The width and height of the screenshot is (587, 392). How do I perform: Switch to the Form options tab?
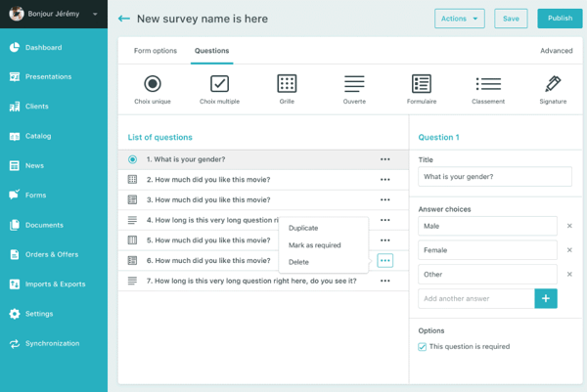[156, 51]
